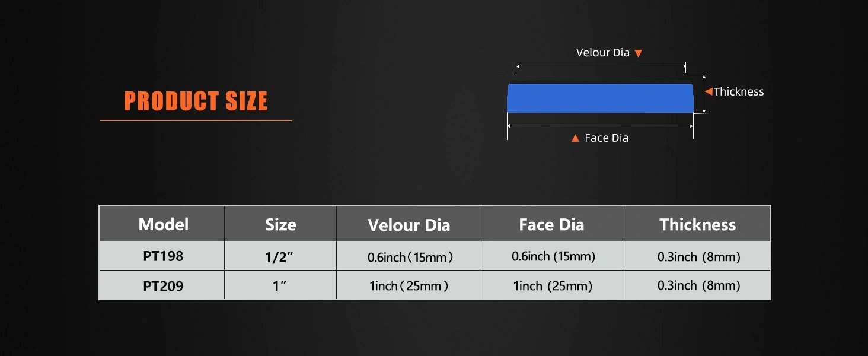Click the PRODUCT SIZE heading

(x=196, y=101)
